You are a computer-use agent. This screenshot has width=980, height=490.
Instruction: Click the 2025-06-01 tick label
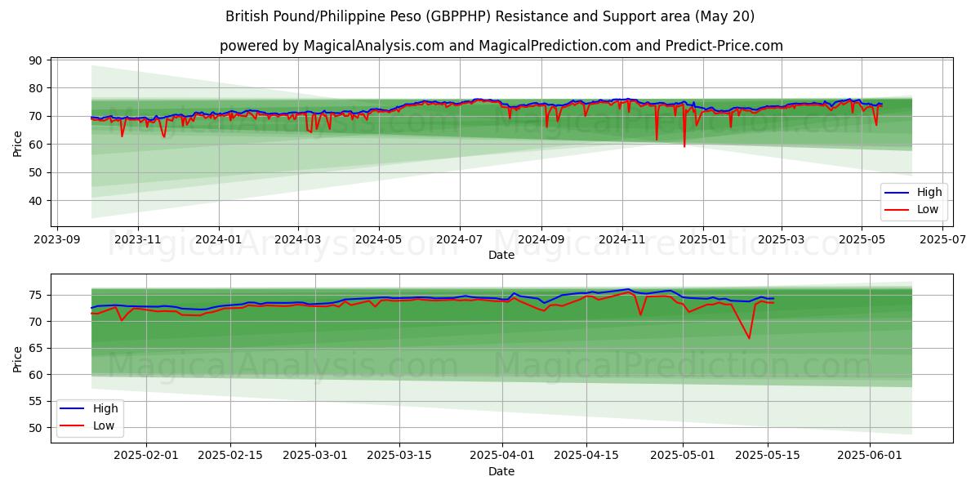[869, 456]
